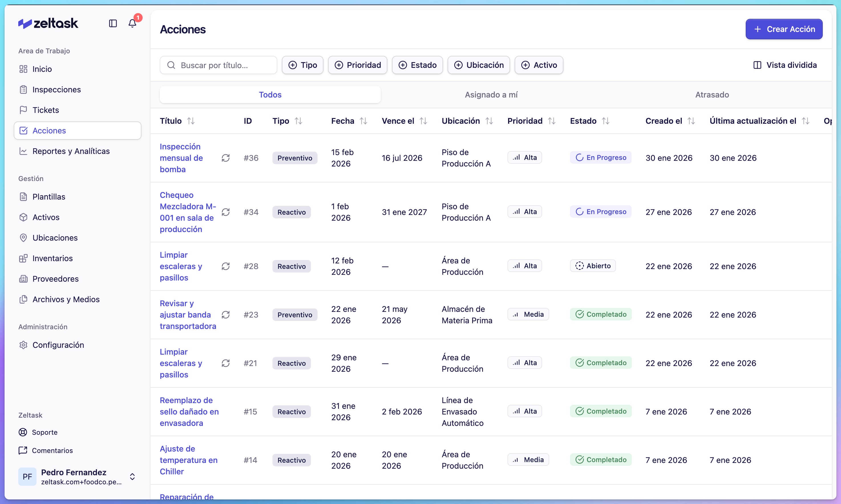Sort by Última actualización el column
Image resolution: width=841 pixels, height=504 pixels.
(x=759, y=121)
